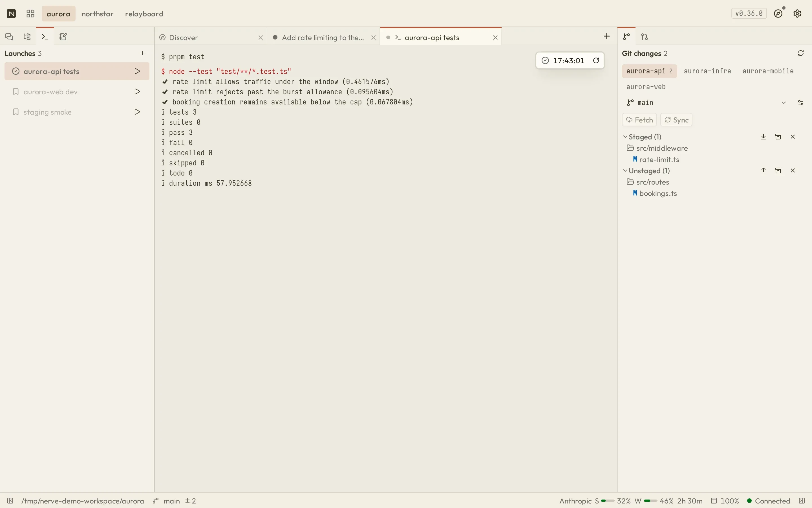
Task: Click the Sync button
Action: coord(676,120)
